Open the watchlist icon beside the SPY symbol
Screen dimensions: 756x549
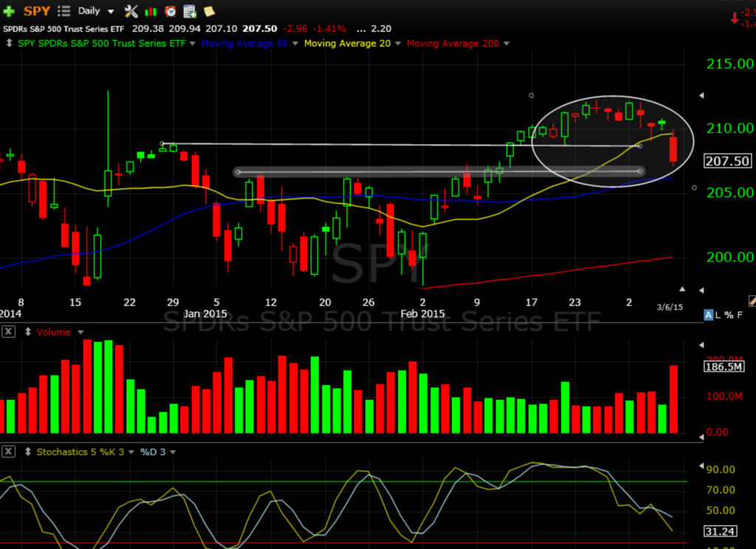(63, 10)
